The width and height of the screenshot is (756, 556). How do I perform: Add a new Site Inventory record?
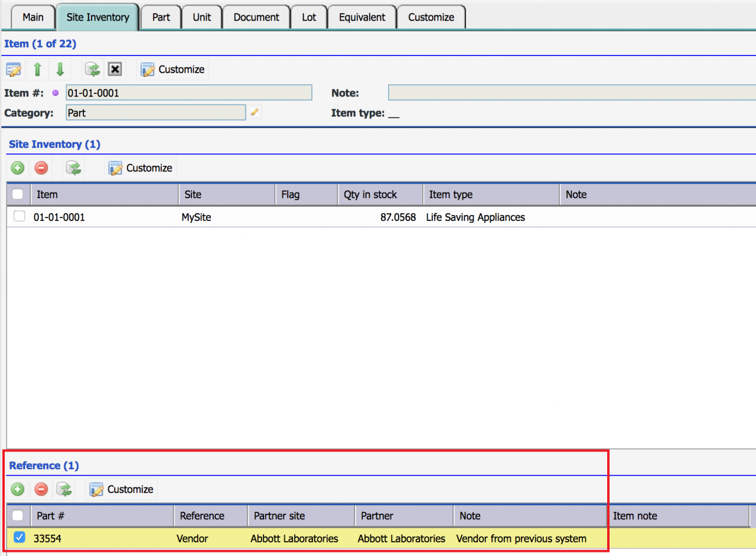(x=18, y=168)
